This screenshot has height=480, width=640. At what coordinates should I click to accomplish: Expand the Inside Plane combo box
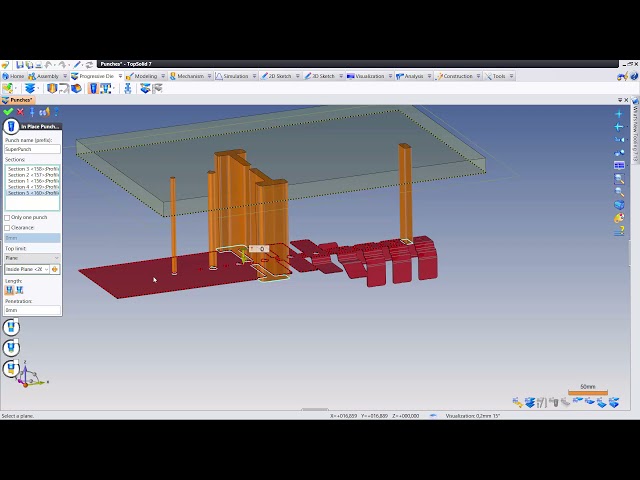pyautogui.click(x=46, y=269)
